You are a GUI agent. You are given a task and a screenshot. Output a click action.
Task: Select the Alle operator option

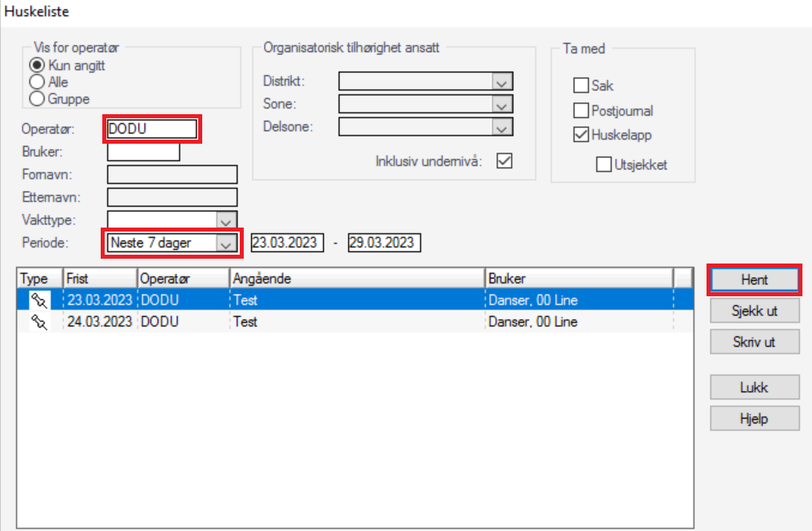[36, 81]
